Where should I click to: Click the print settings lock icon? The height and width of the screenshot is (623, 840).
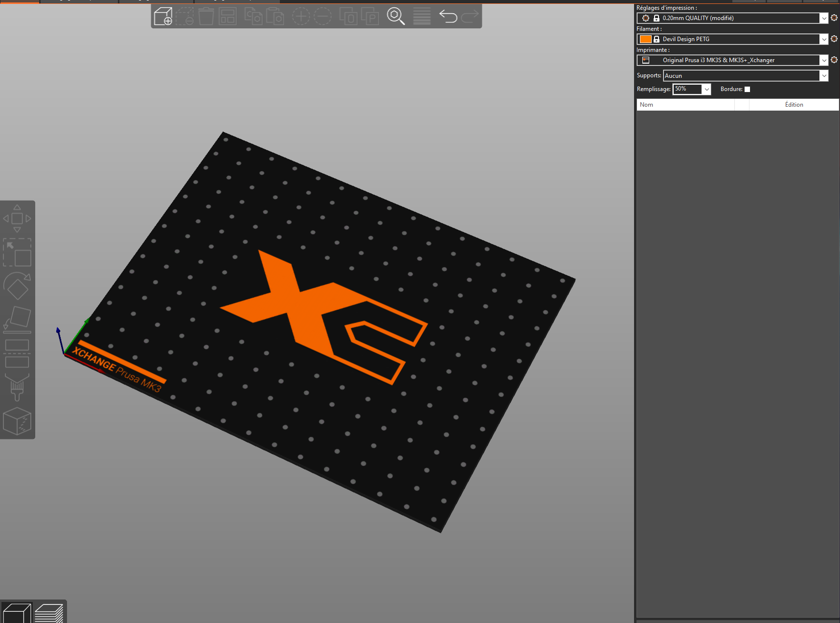(657, 18)
